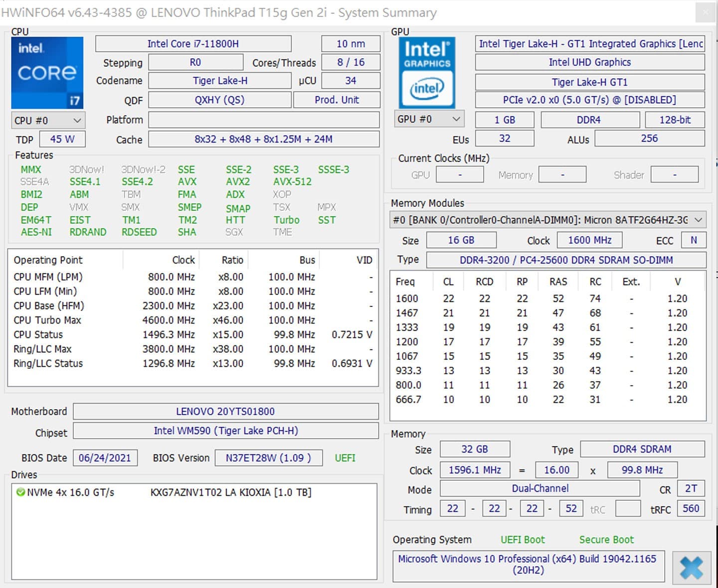Click the Dual-Channel mode field
This screenshot has width=718, height=588.
click(x=539, y=489)
